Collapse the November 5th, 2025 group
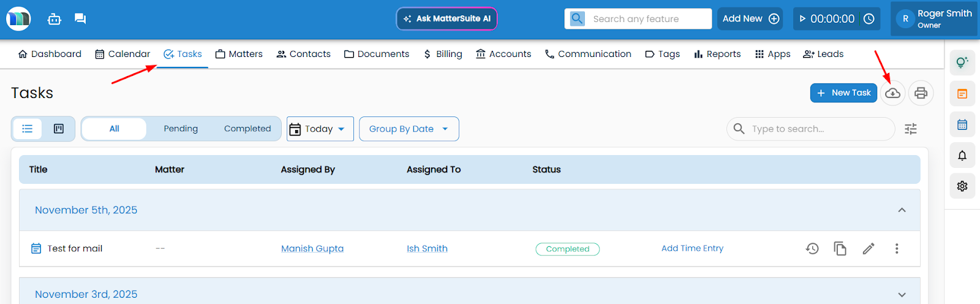This screenshot has height=304, width=980. (x=902, y=210)
